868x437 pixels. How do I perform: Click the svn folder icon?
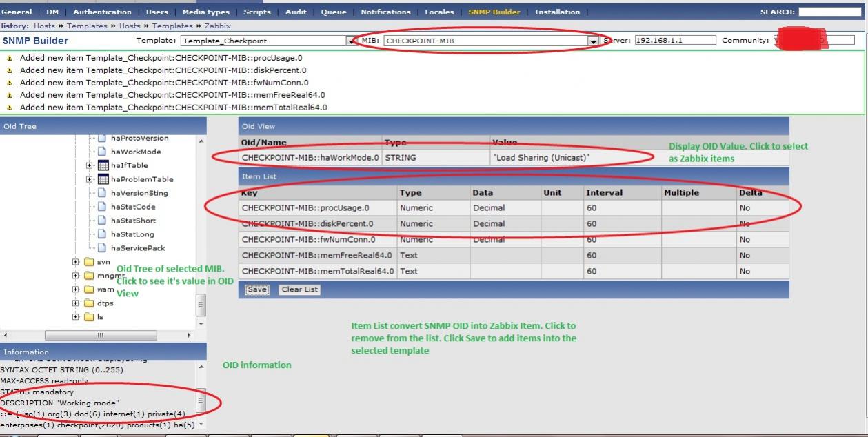click(89, 262)
